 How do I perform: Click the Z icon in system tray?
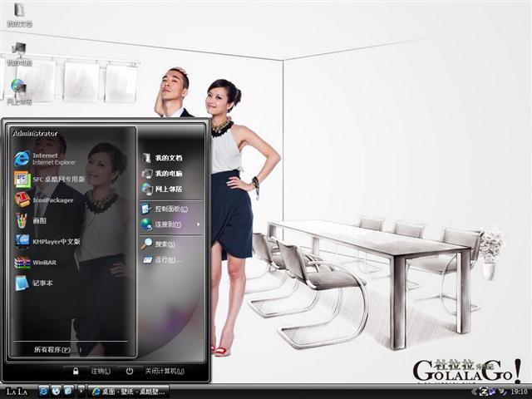coord(484,392)
